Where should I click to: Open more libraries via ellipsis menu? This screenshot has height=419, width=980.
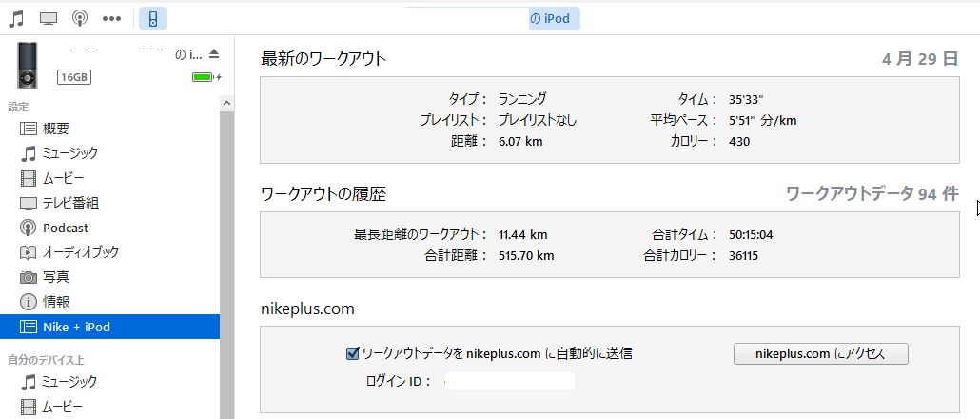(x=111, y=18)
